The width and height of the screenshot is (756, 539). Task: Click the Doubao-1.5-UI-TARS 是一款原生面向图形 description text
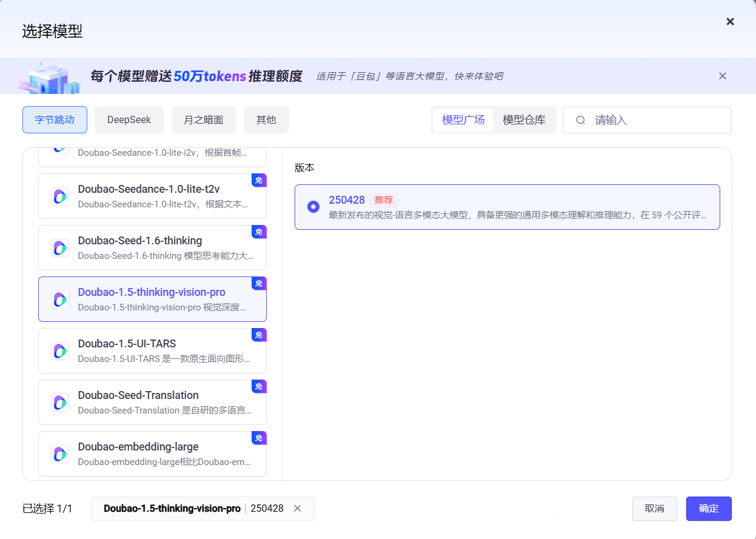164,359
